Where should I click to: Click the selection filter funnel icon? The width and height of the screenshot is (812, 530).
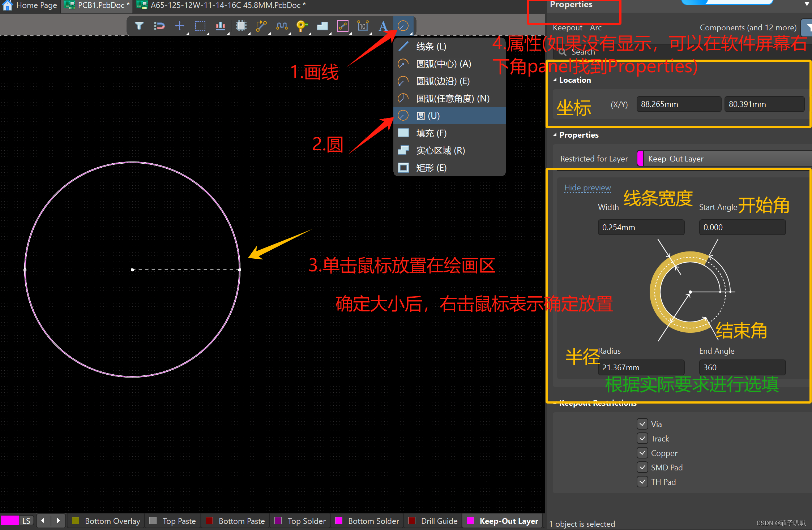point(139,26)
